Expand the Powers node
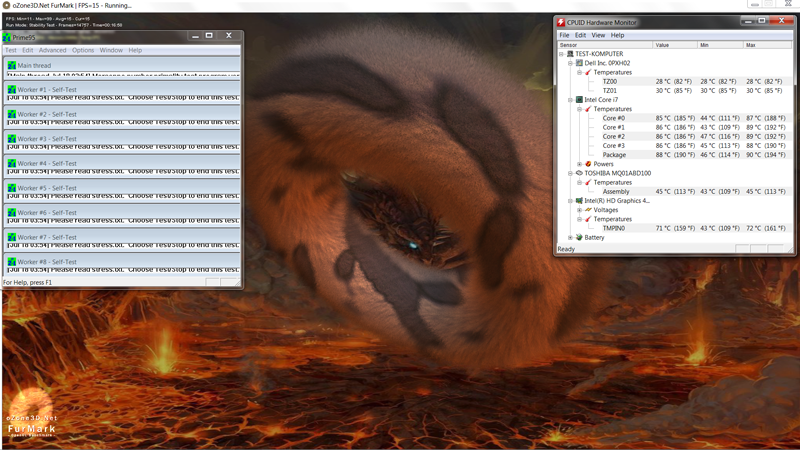The height and width of the screenshot is (450, 800). click(580, 164)
